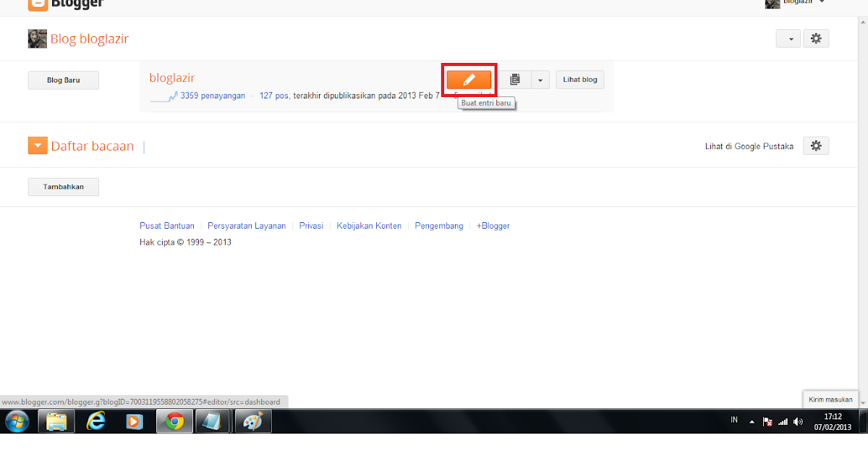Open Pusat Bantuan footer link
Screen dimensions: 868x456
(167, 226)
